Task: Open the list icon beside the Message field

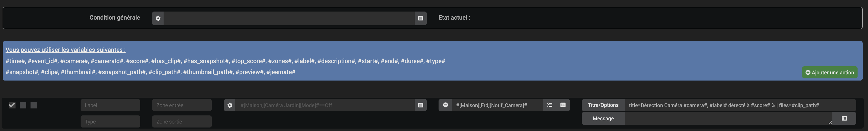Action: 844,118
